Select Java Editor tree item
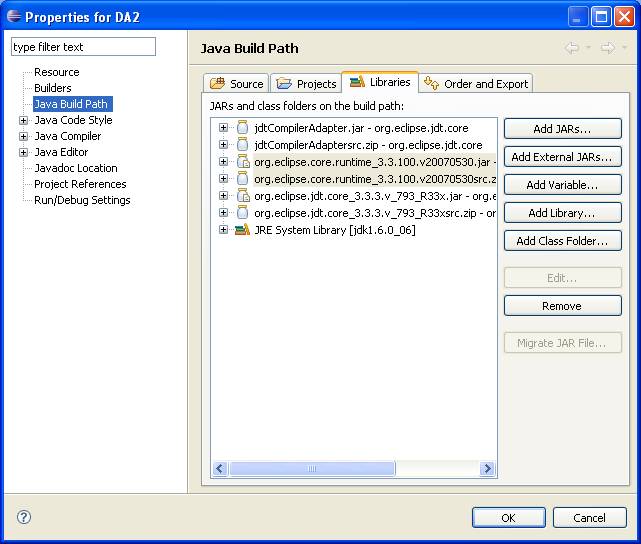Screen dimensions: 641x544 (x=61, y=152)
